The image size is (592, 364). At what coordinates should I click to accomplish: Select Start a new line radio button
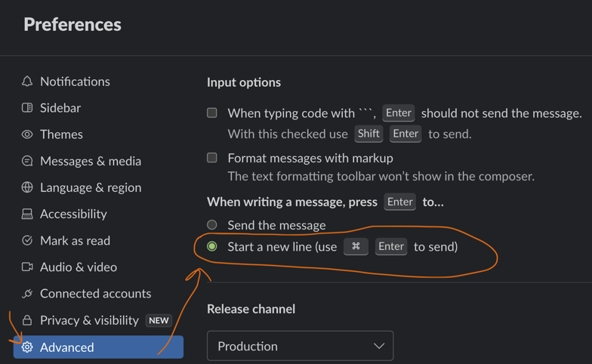pos(212,246)
